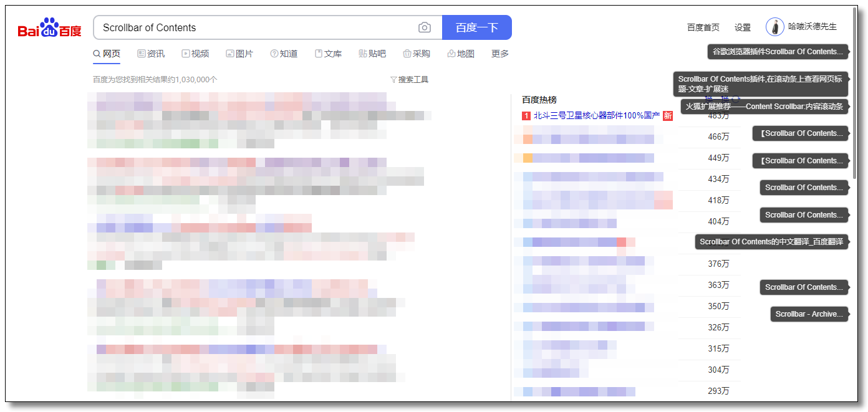This screenshot has height=412, width=868.
Task: Click the Baidu logo
Action: tap(49, 28)
